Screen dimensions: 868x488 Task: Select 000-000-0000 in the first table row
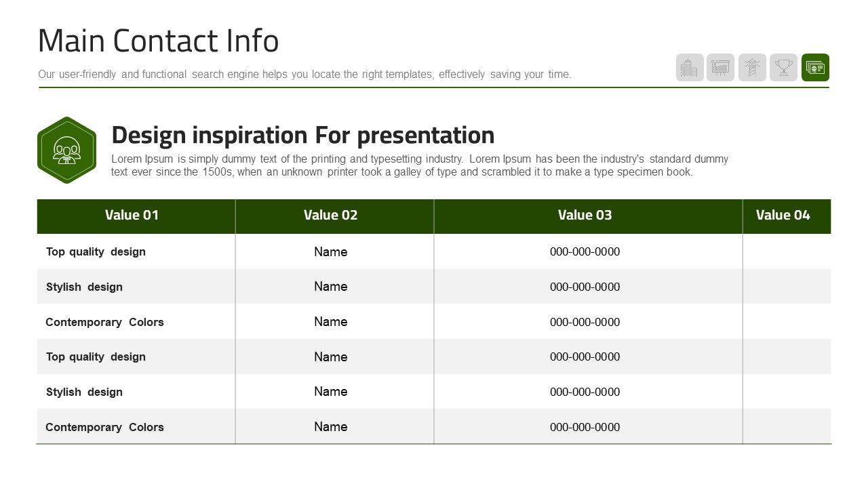pos(585,251)
